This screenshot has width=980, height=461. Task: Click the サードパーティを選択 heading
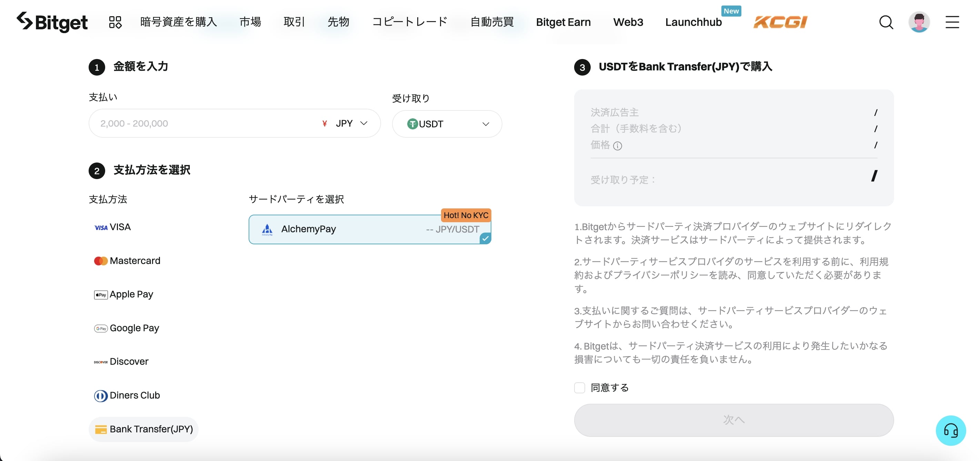(x=296, y=199)
